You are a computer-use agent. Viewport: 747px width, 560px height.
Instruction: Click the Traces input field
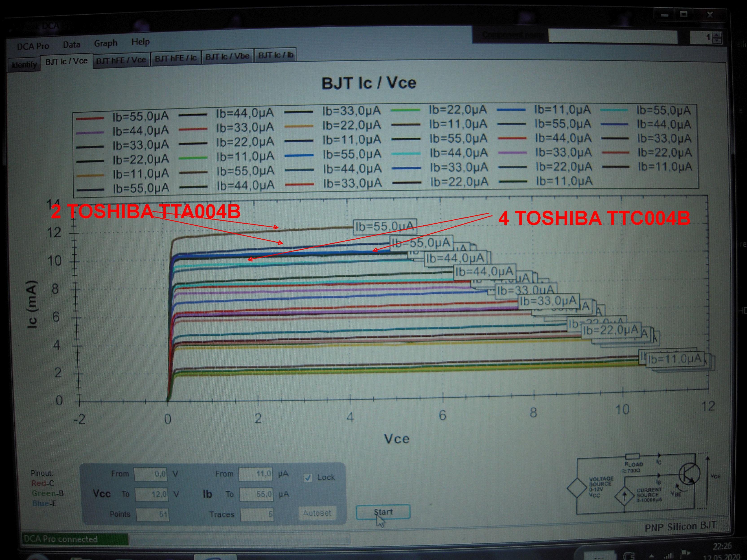(257, 515)
